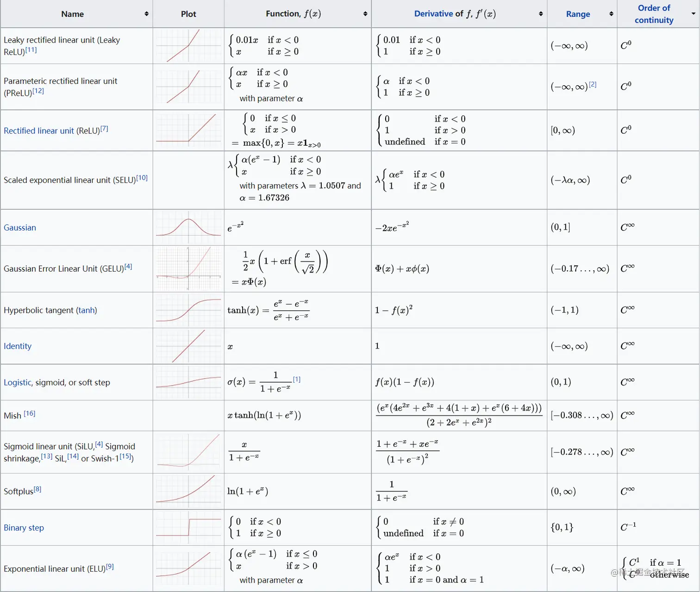View the Identity plot thumbnail
Viewport: 700px width, 592px height.
coord(188,346)
